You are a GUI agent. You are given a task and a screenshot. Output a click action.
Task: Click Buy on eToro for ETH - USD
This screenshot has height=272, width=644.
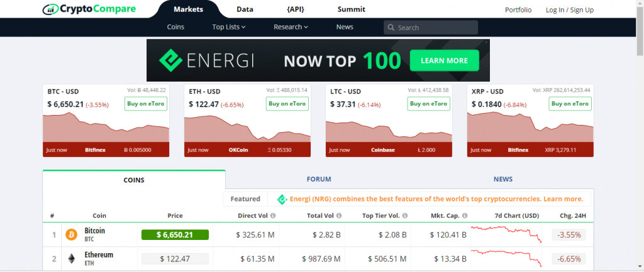(287, 104)
